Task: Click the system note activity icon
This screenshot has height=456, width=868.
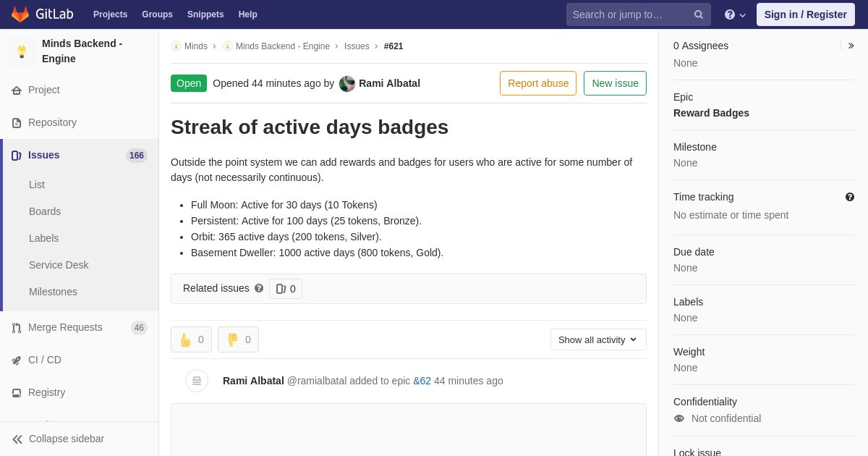Action: [x=197, y=381]
